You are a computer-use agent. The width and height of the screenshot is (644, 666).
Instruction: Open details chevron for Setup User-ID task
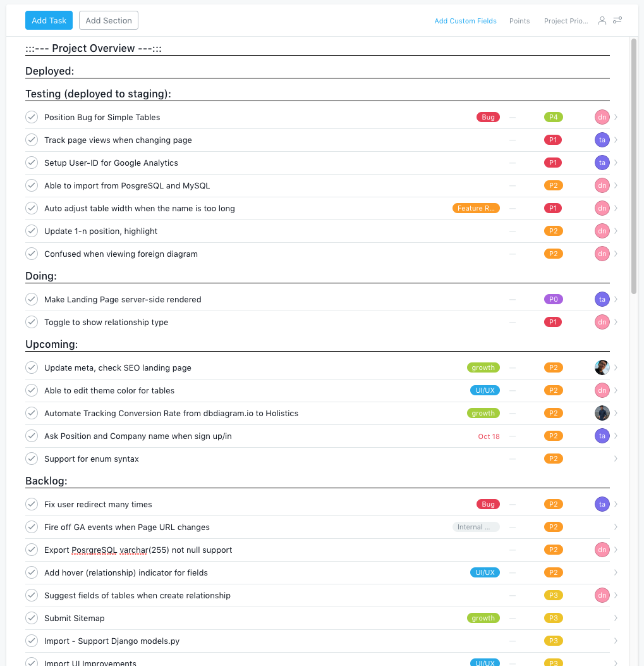(x=616, y=163)
